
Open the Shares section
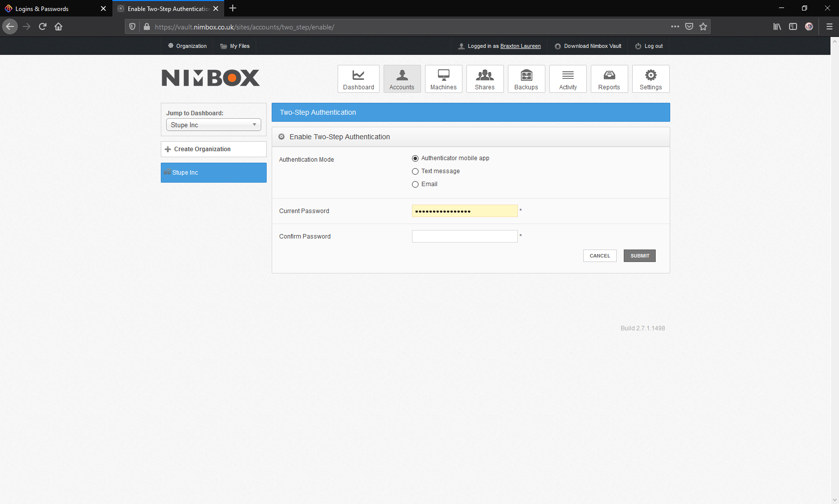point(485,79)
